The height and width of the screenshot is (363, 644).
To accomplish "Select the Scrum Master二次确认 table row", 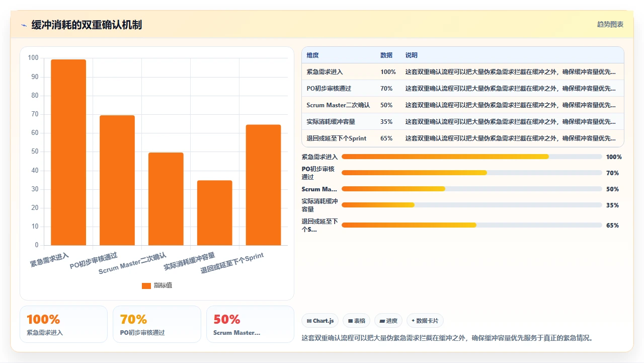I will coord(463,105).
